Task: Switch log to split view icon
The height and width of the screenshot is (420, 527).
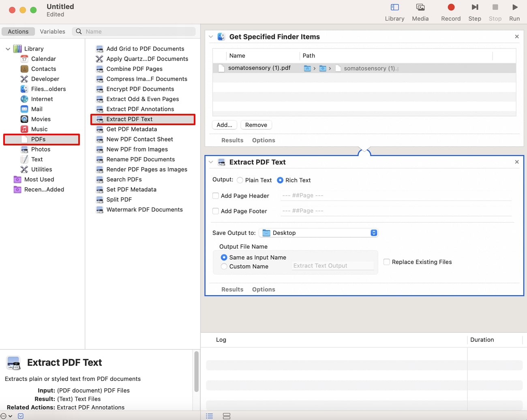Action: [x=227, y=416]
